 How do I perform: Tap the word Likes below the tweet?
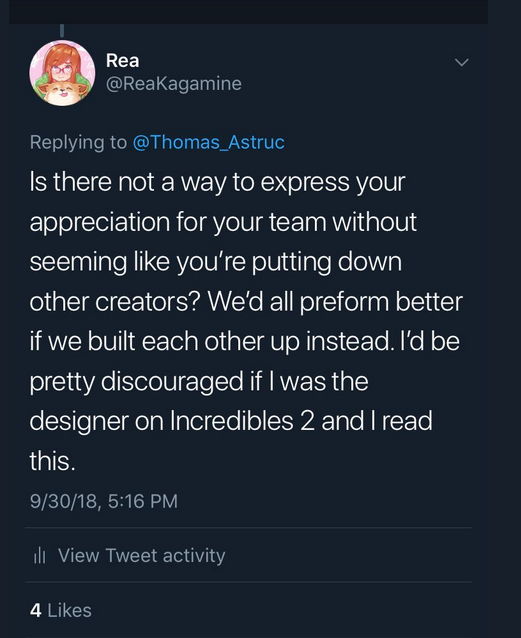click(x=70, y=610)
